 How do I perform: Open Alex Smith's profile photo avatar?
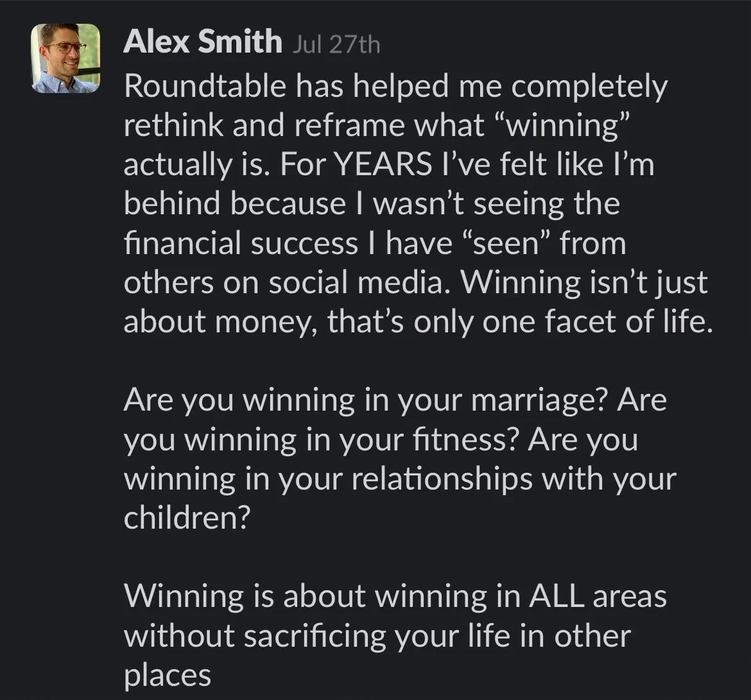(65, 58)
